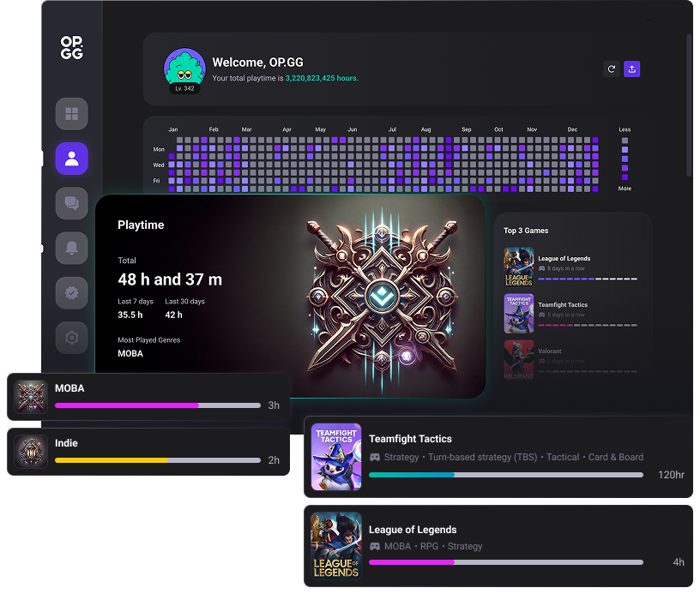
Task: Click the 5 days in a row streak text
Action: click(565, 315)
